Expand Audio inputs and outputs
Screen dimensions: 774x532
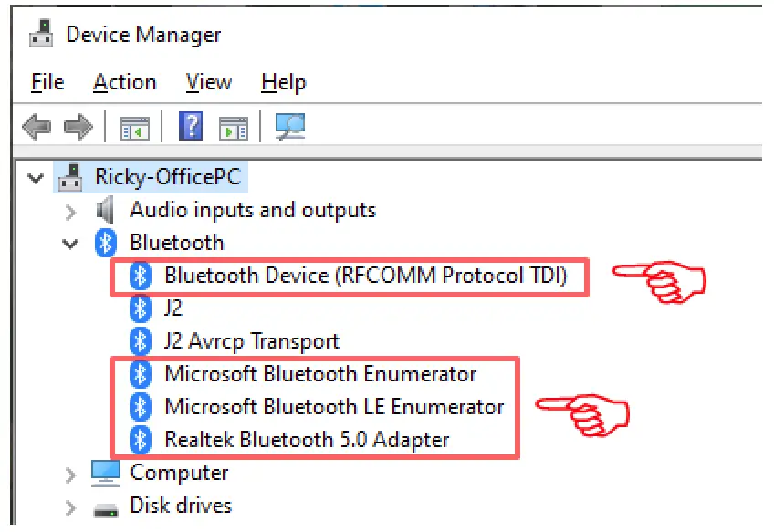[x=70, y=211]
